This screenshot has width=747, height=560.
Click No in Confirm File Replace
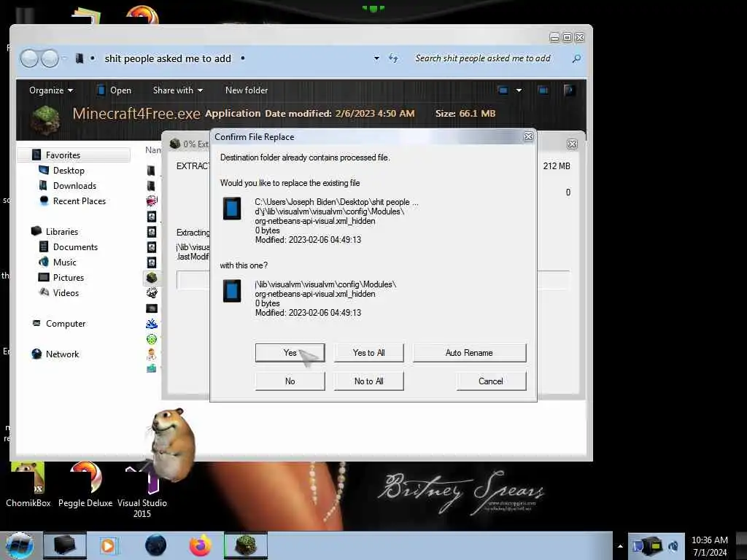(x=290, y=381)
